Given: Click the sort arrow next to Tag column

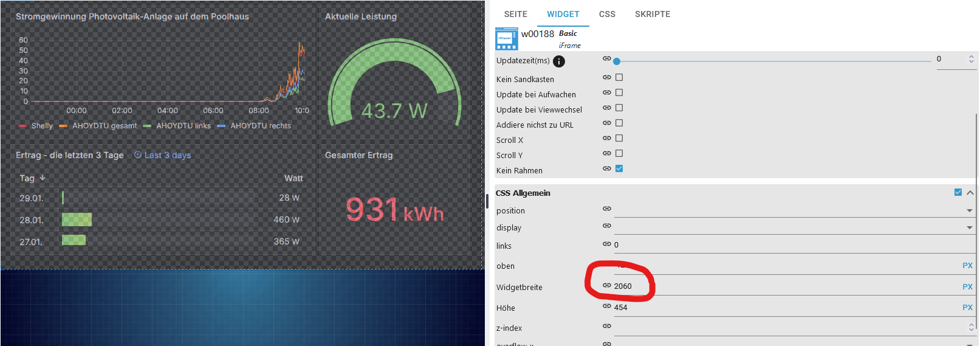Looking at the screenshot, I should [43, 178].
